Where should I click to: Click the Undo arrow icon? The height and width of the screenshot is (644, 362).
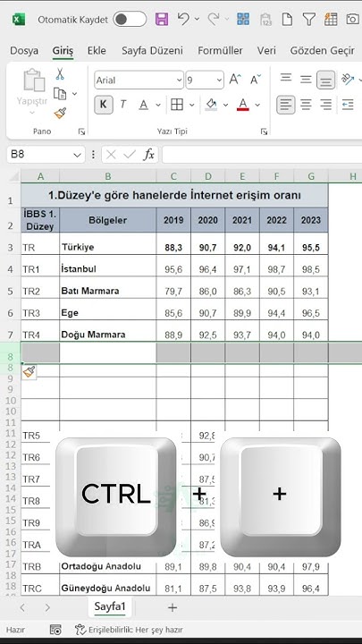coord(183,19)
